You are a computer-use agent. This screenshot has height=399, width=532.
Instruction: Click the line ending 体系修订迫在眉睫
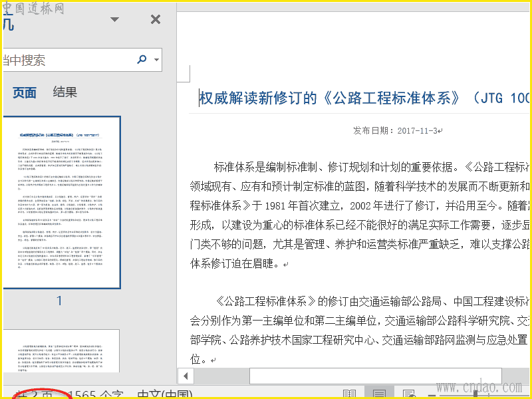tap(239, 263)
